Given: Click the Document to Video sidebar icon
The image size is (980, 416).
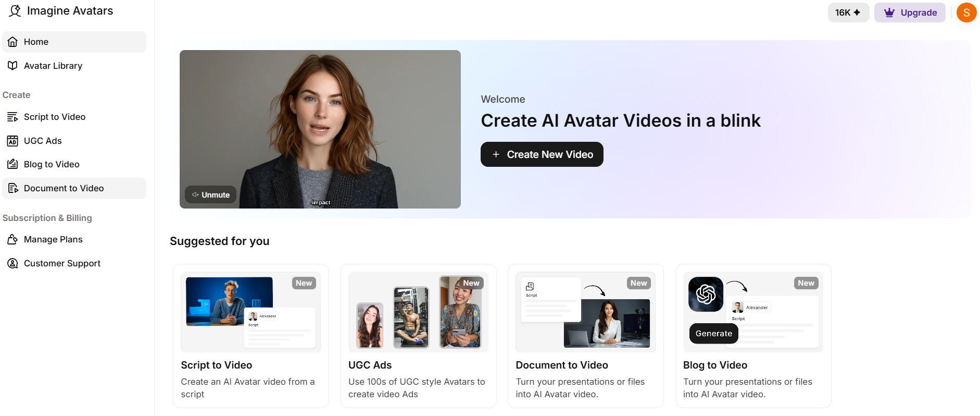Looking at the screenshot, I should pos(13,188).
